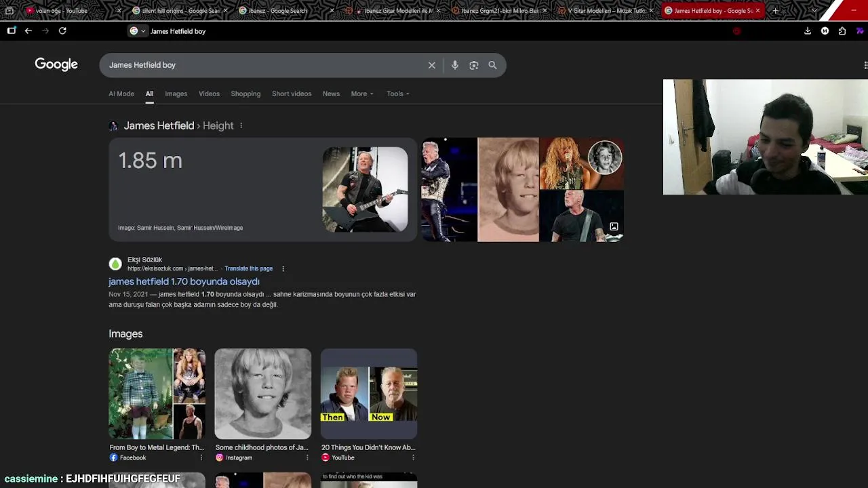
Task: Expand the More search filter dropdown
Action: (362, 94)
